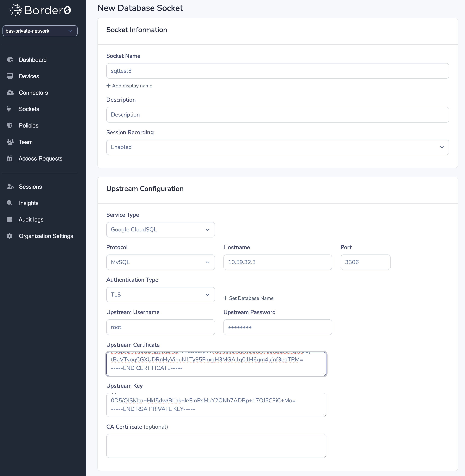Image resolution: width=465 pixels, height=476 pixels.
Task: Click the CA Certificate text area
Action: pyautogui.click(x=216, y=446)
